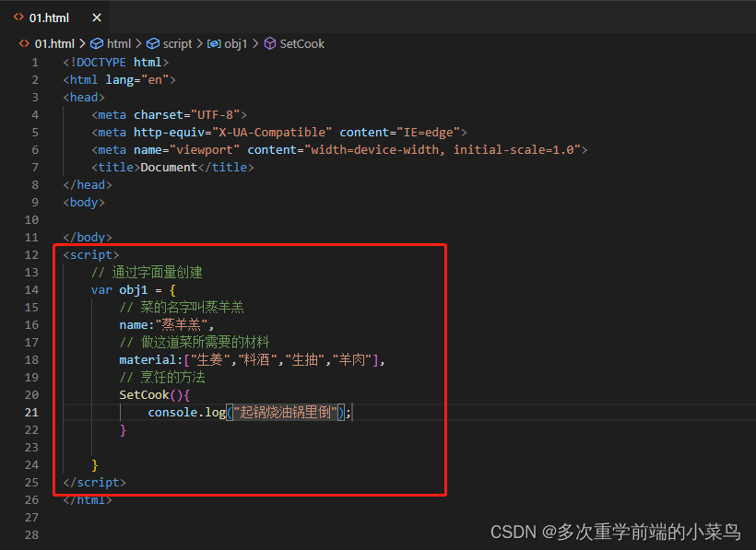
Task: Click the pink closing brace on line 22
Action: pos(123,430)
